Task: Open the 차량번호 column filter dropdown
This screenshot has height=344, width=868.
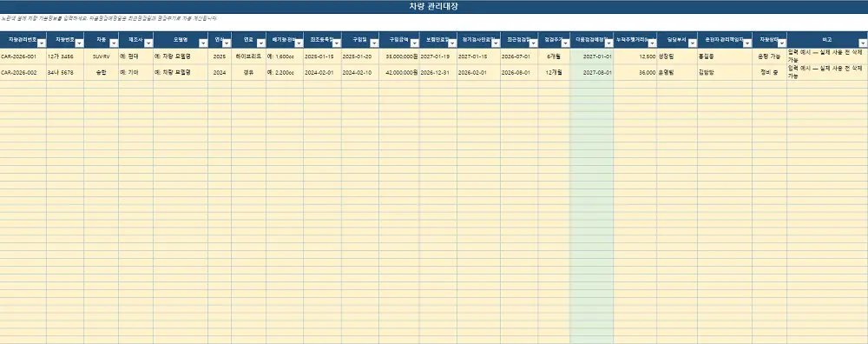Action: [79, 43]
